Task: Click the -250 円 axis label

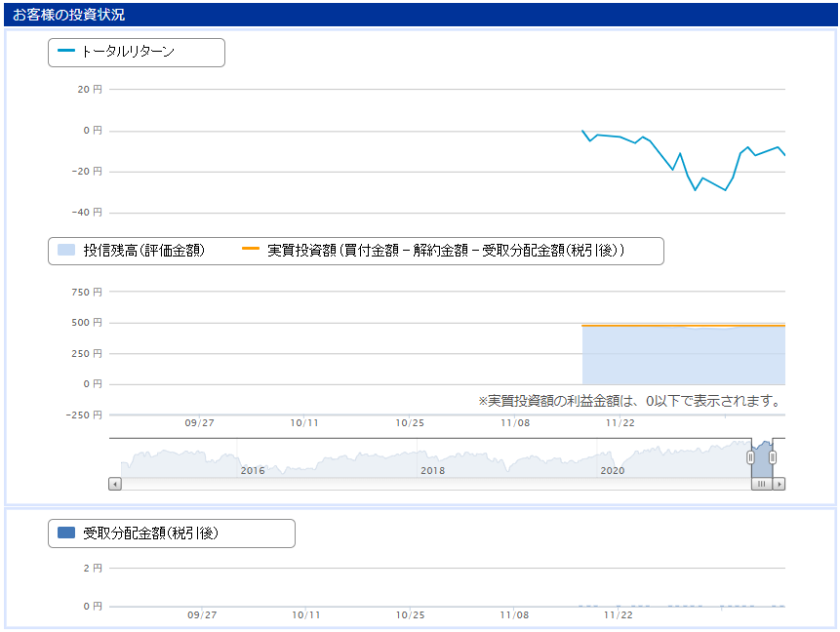Action: coord(84,415)
